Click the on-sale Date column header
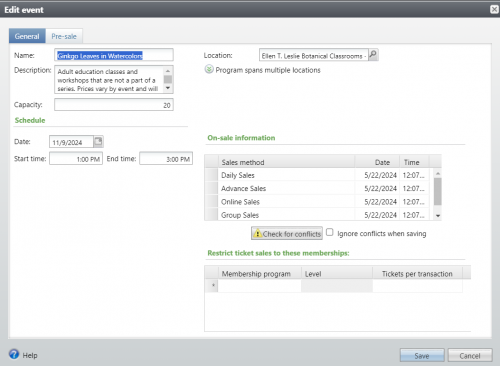This screenshot has height=366, width=500. [x=377, y=162]
